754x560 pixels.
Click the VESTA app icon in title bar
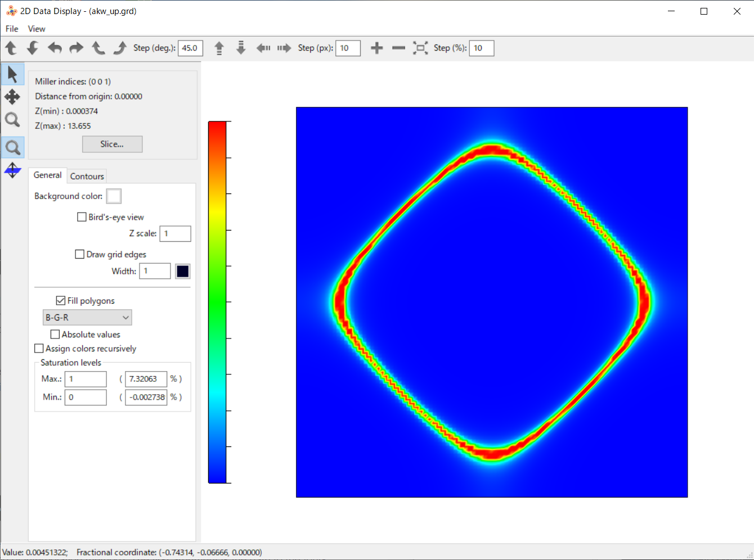(11, 11)
